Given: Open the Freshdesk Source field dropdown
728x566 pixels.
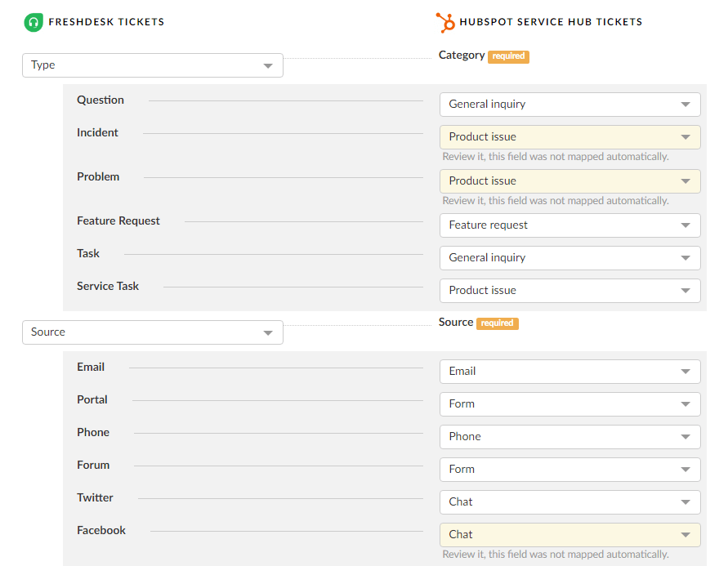Looking at the screenshot, I should [x=153, y=332].
